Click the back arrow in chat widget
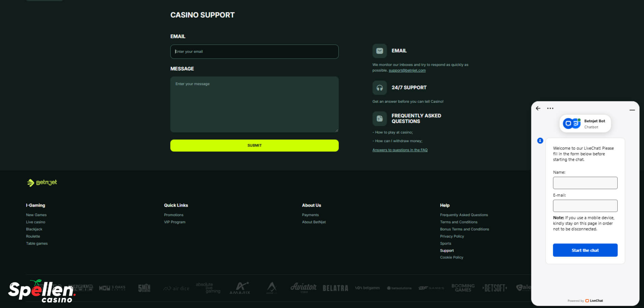The image size is (644, 308). pyautogui.click(x=538, y=108)
